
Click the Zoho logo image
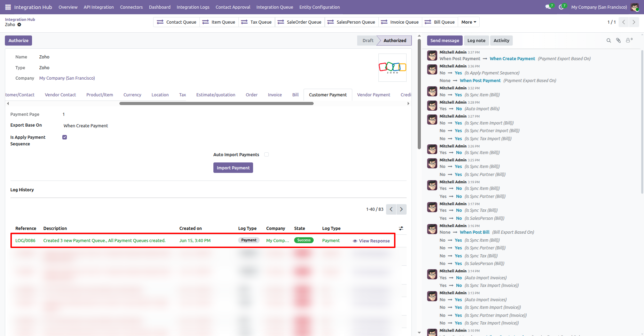pos(392,67)
